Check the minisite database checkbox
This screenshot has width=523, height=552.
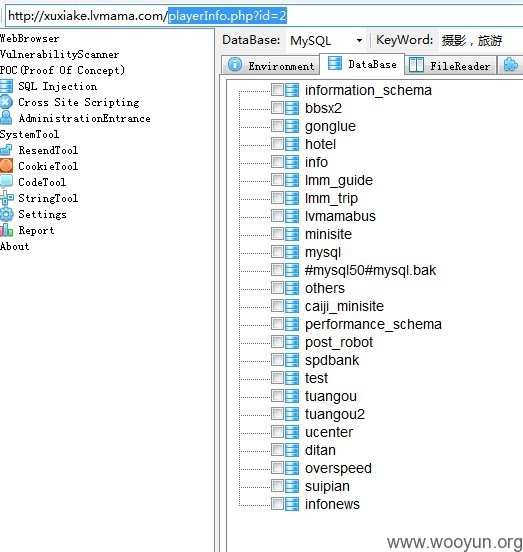[277, 234]
